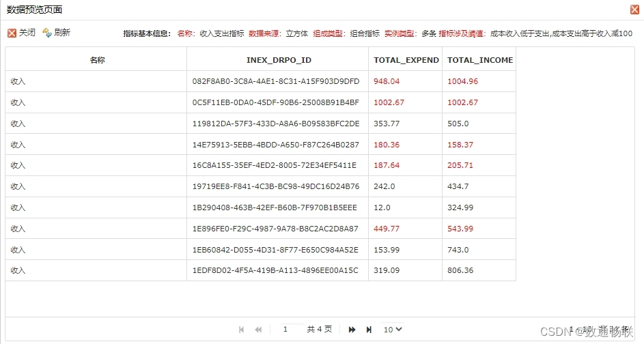644x344 pixels.
Task: Sort by TOTAL_INCOME column header
Action: click(479, 60)
